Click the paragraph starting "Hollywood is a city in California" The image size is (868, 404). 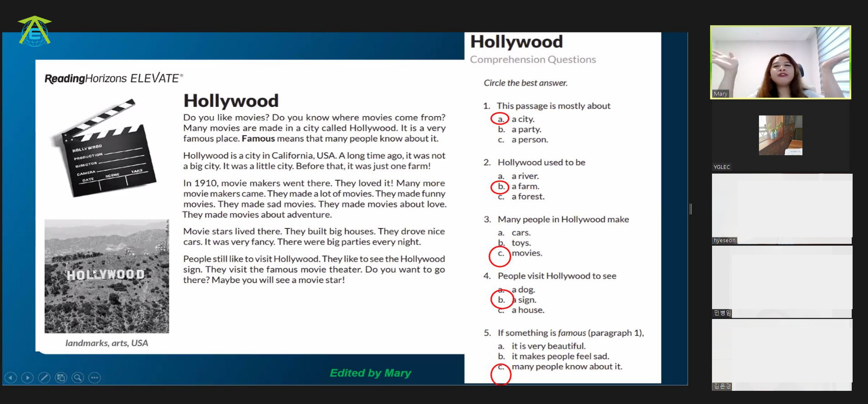[x=314, y=161]
